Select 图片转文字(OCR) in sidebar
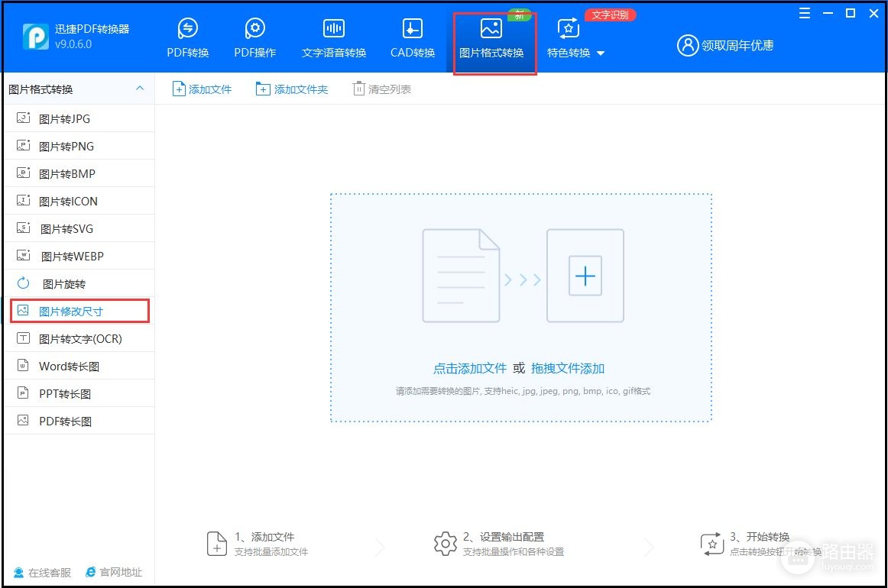Image resolution: width=888 pixels, height=588 pixels. tap(79, 338)
